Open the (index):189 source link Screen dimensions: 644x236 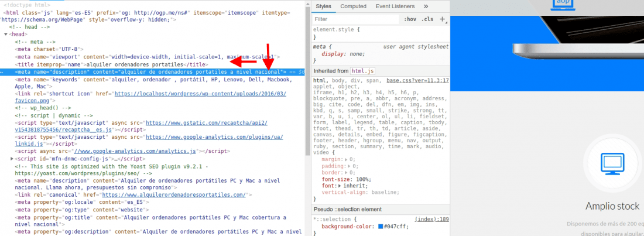[431, 219]
